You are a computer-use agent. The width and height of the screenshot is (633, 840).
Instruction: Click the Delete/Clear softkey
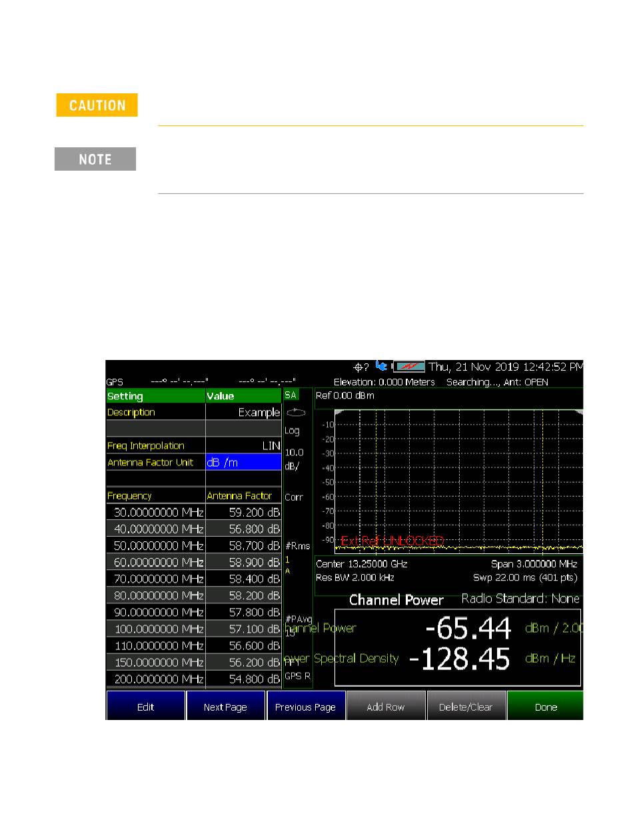click(466, 707)
